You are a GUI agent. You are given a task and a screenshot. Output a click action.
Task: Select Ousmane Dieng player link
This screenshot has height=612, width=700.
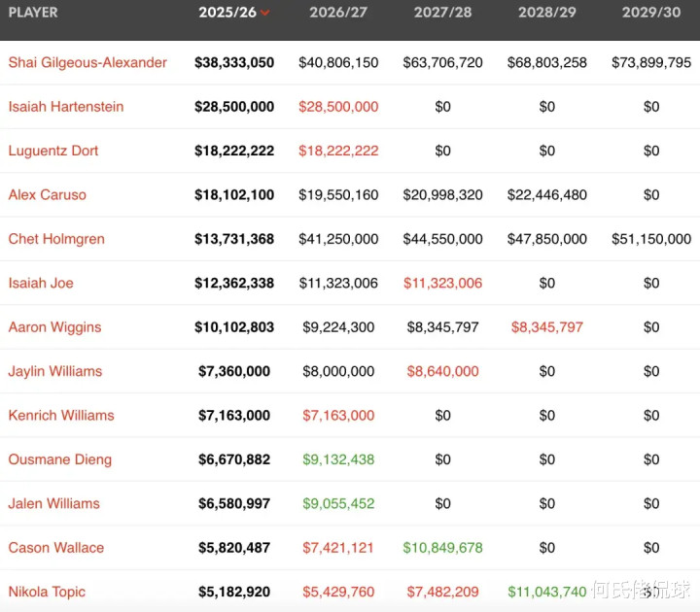pyautogui.click(x=59, y=459)
